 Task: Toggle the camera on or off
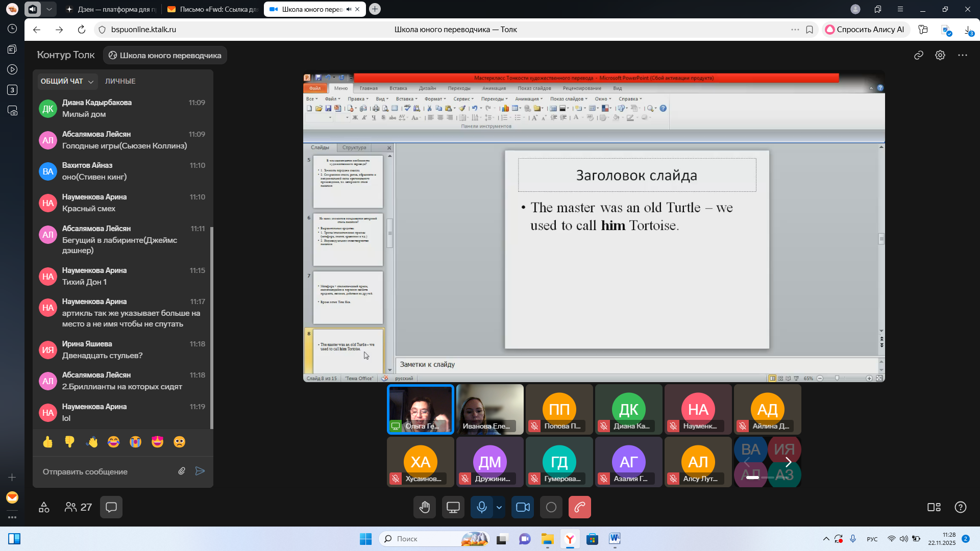523,507
